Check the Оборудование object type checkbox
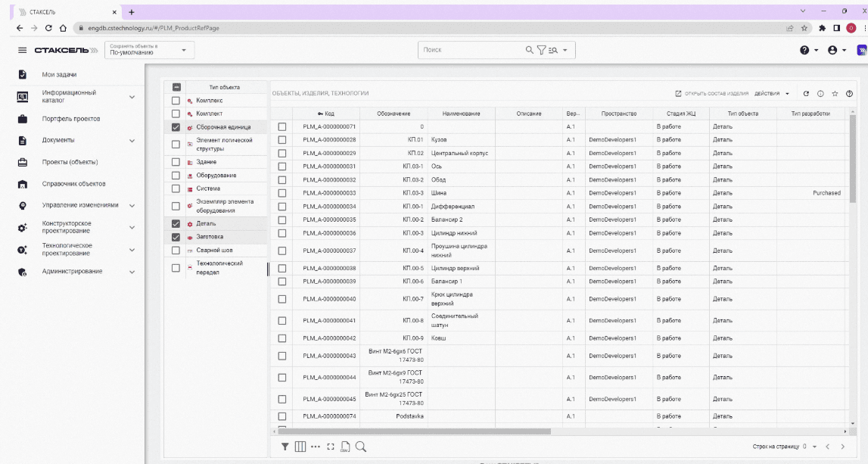 pos(176,176)
